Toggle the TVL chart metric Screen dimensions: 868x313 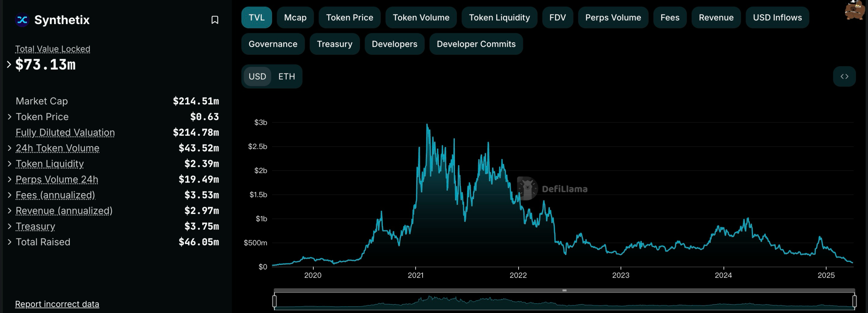click(256, 17)
